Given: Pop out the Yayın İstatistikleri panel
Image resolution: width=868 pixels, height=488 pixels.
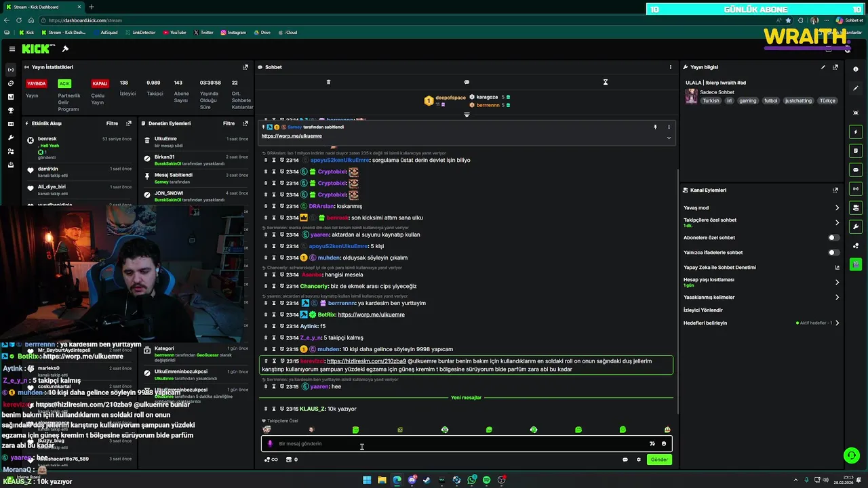Looking at the screenshot, I should tap(245, 67).
